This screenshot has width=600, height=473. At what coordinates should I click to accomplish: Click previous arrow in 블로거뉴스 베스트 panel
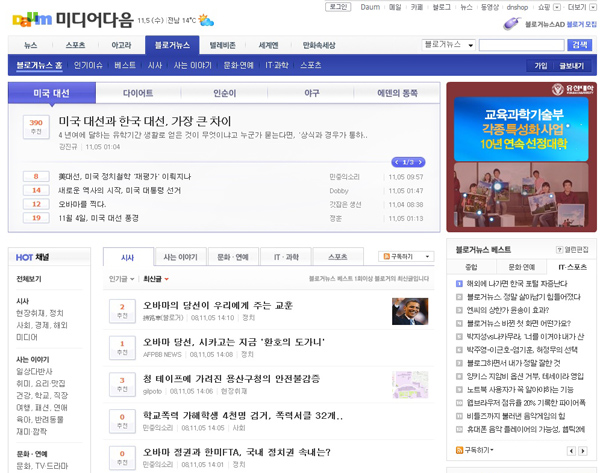tap(571, 451)
